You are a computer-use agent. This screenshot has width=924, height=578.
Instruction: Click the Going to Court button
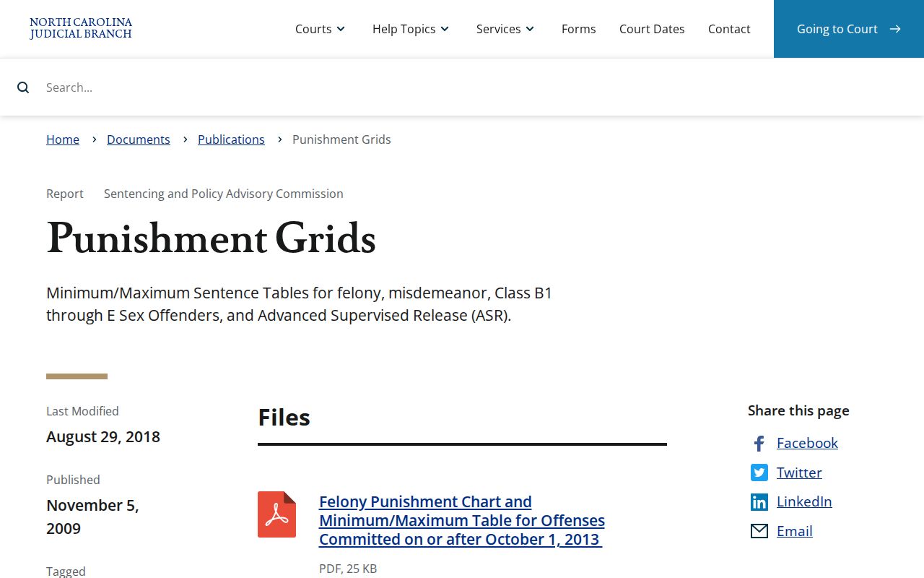click(x=849, y=29)
